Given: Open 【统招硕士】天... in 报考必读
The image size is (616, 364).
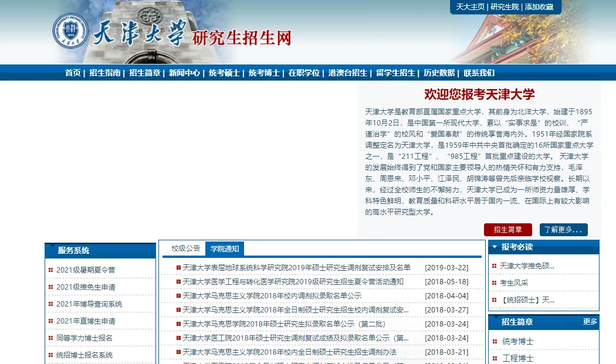Looking at the screenshot, I should tap(527, 300).
